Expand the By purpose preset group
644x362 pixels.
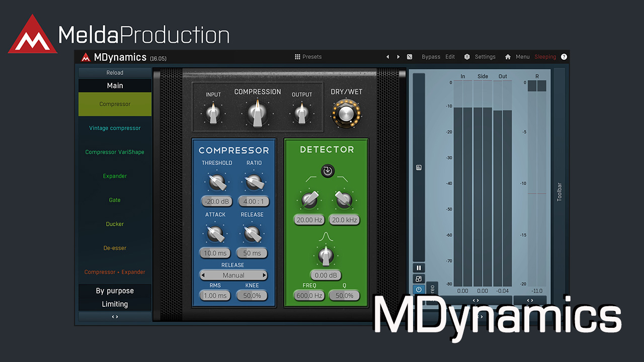click(115, 291)
